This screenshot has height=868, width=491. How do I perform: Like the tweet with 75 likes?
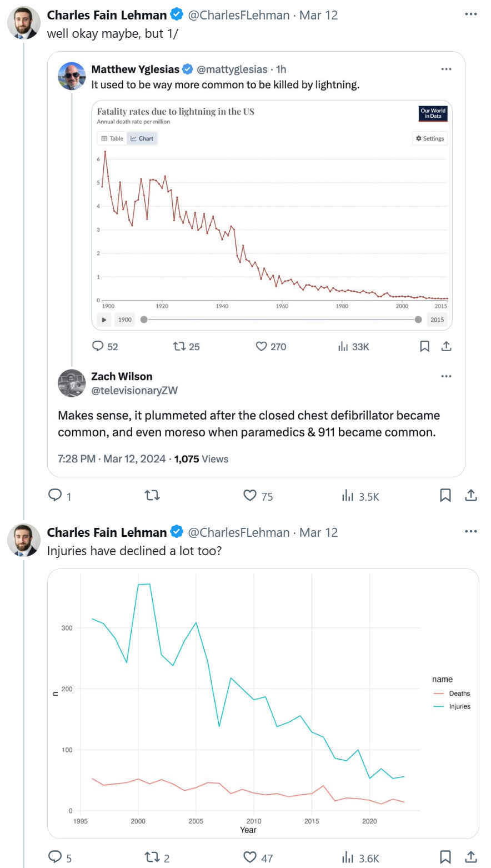[x=250, y=495]
